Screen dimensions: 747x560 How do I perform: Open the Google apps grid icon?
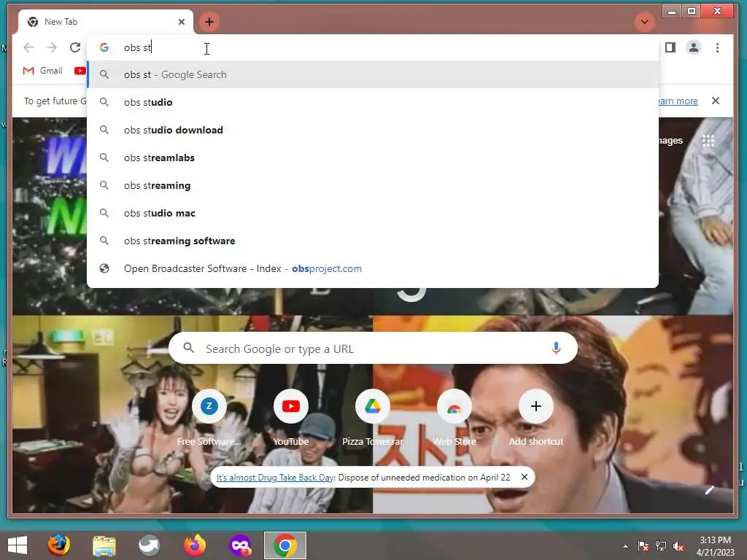[708, 141]
